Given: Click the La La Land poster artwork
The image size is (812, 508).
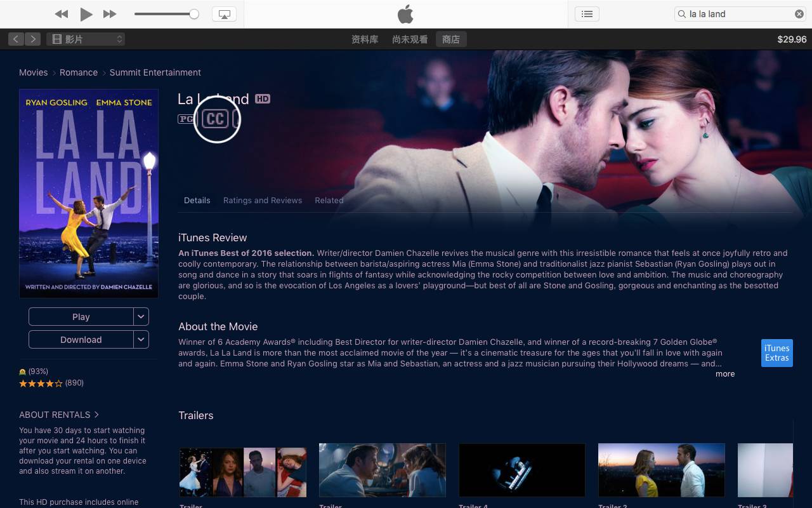Looking at the screenshot, I should (89, 194).
